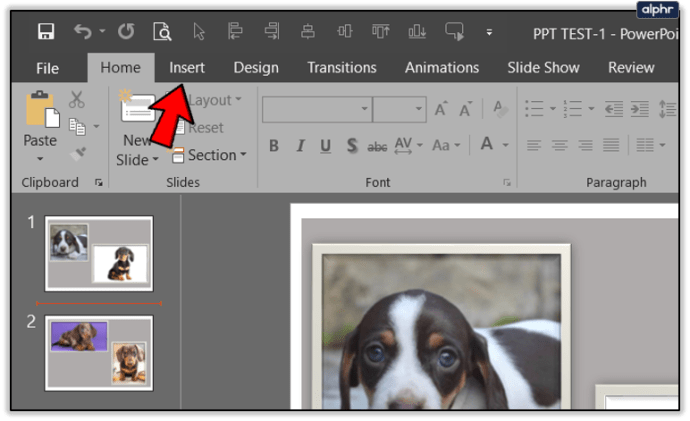690x421 pixels.
Task: Apply strikethrough to text
Action: click(377, 146)
